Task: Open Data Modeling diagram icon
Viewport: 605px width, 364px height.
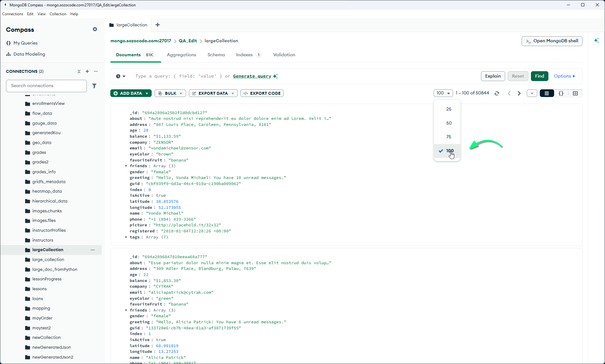Action: point(9,54)
